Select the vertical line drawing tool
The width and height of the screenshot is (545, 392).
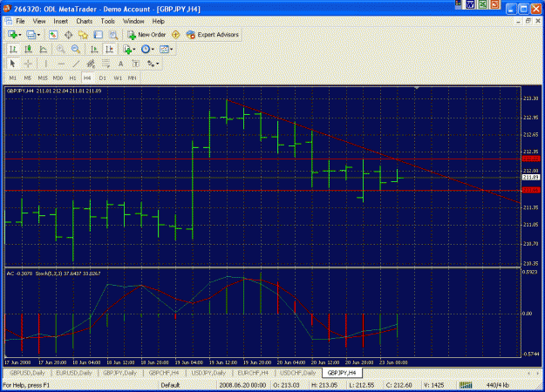[x=45, y=64]
